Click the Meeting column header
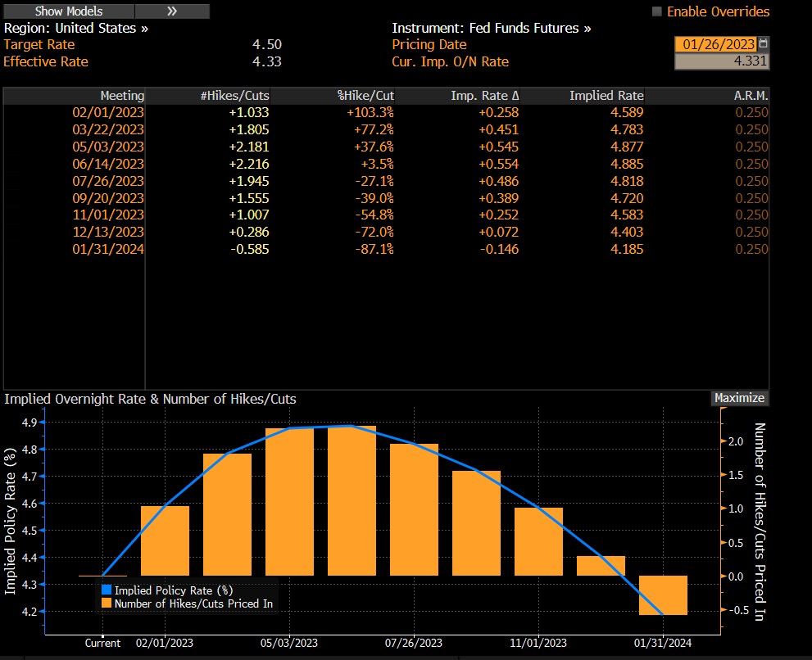812x660 pixels. point(121,96)
